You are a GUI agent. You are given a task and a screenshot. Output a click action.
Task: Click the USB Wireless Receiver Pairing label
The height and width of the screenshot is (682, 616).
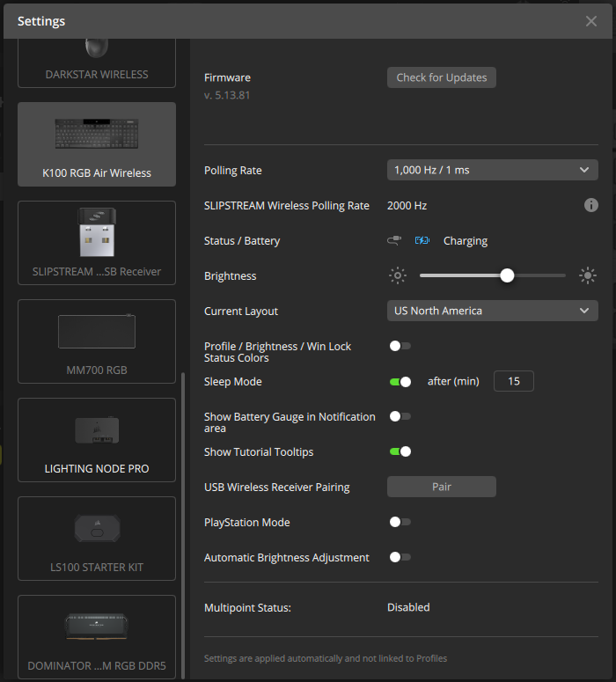(x=276, y=488)
